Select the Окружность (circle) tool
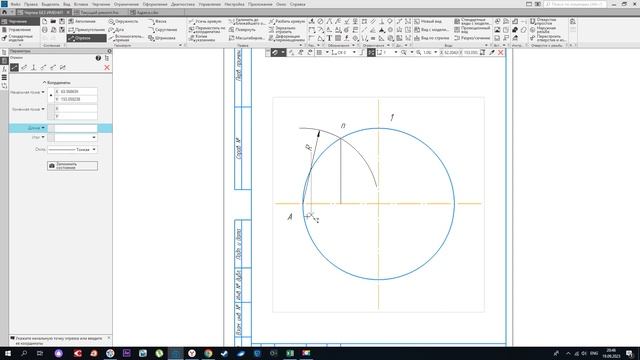The width and height of the screenshot is (640, 360). [123, 21]
